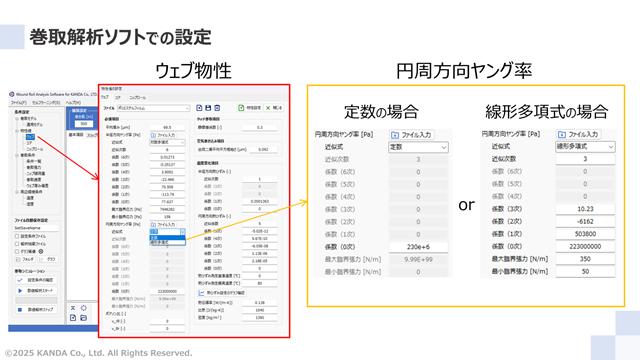Select ニップ荷重 in the tree
The image size is (640, 360).
36,173
